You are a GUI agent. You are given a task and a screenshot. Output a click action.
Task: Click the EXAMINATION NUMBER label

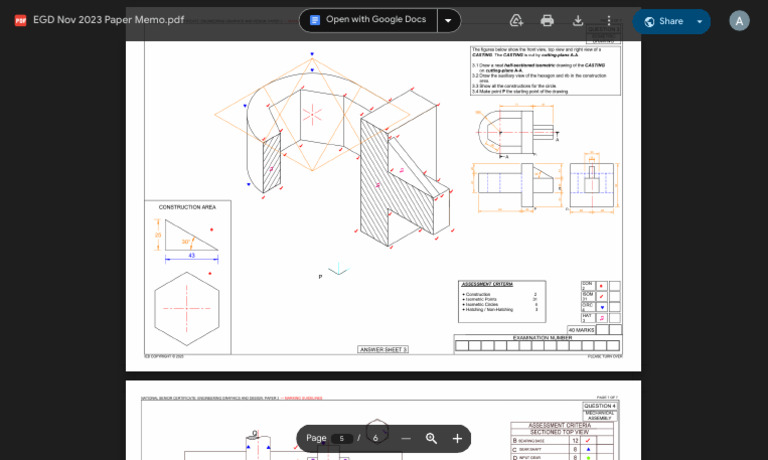tap(542, 338)
